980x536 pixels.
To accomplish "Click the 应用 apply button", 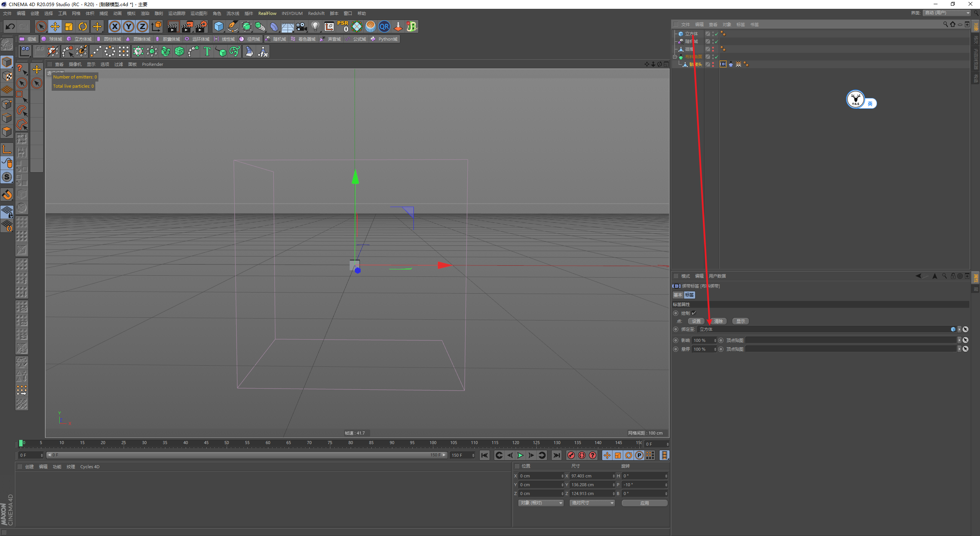I will point(644,503).
